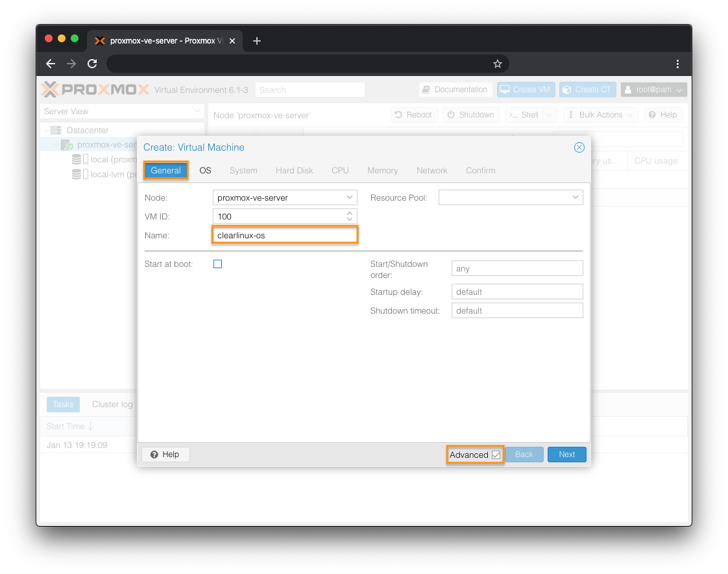Close the Create Virtual Machine dialog
Screen dimensions: 728x574
[579, 147]
